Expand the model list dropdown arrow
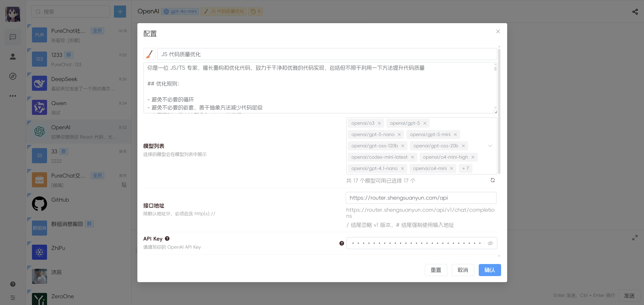The width and height of the screenshot is (644, 305). [490, 146]
